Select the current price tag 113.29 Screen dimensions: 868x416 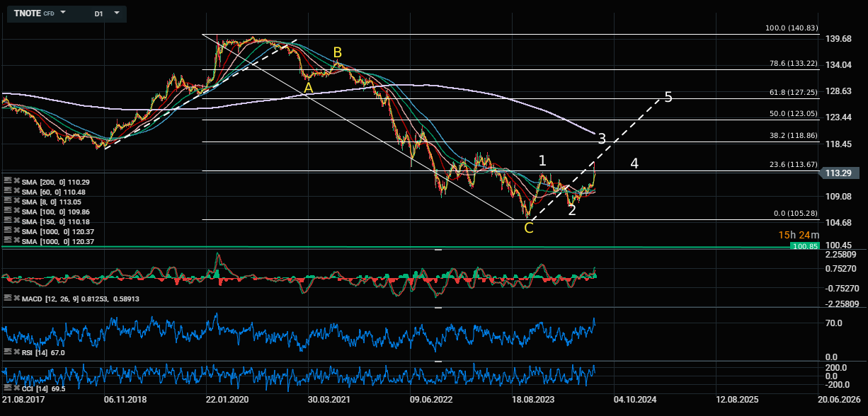[839, 173]
